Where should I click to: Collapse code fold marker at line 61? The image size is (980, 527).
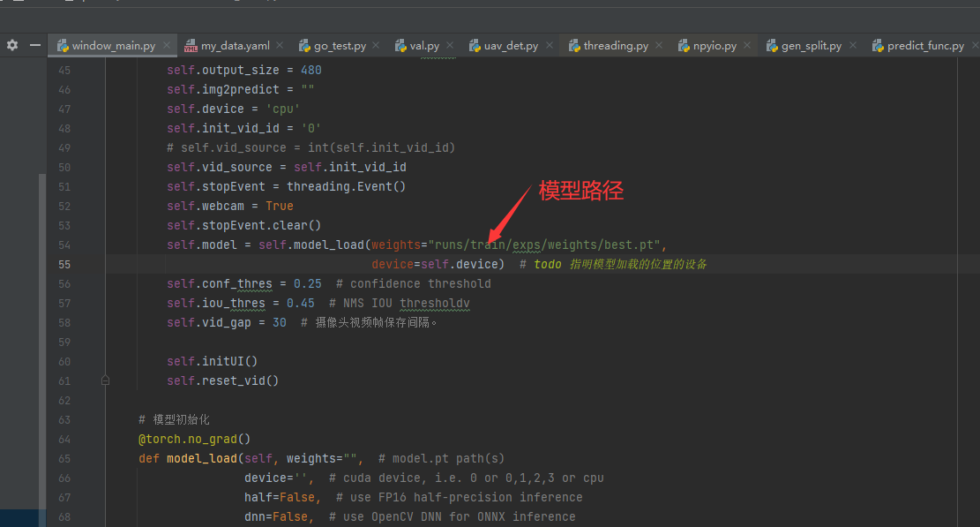[105, 381]
